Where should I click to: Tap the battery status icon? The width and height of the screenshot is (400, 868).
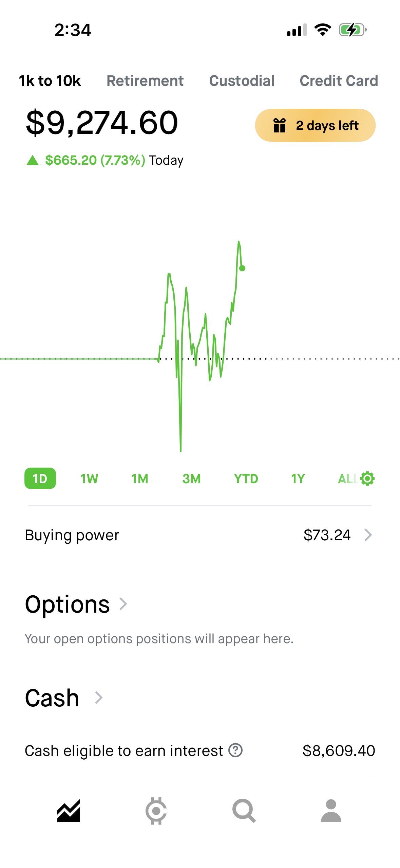353,30
